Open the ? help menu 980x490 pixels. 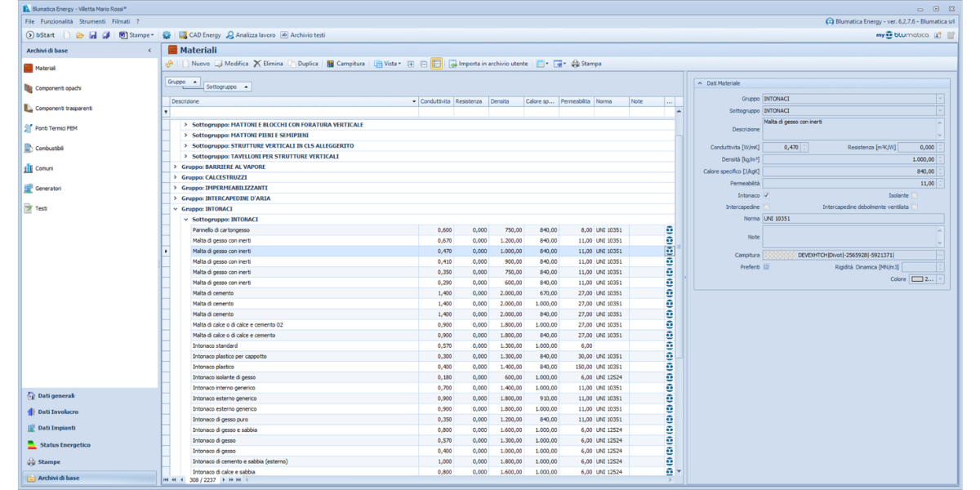coord(137,21)
